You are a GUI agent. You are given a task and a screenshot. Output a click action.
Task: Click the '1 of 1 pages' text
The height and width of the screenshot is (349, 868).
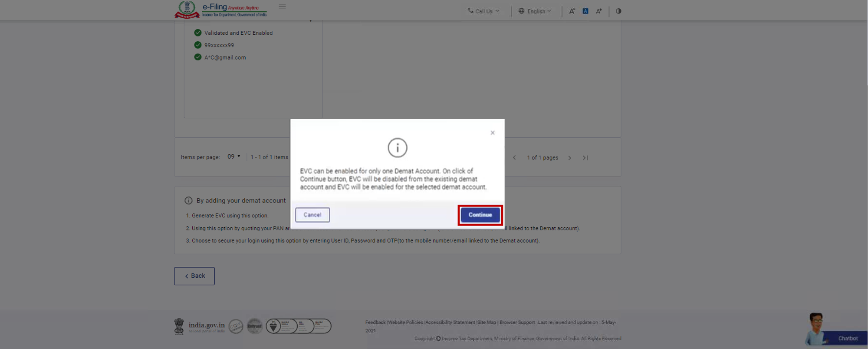coord(542,158)
